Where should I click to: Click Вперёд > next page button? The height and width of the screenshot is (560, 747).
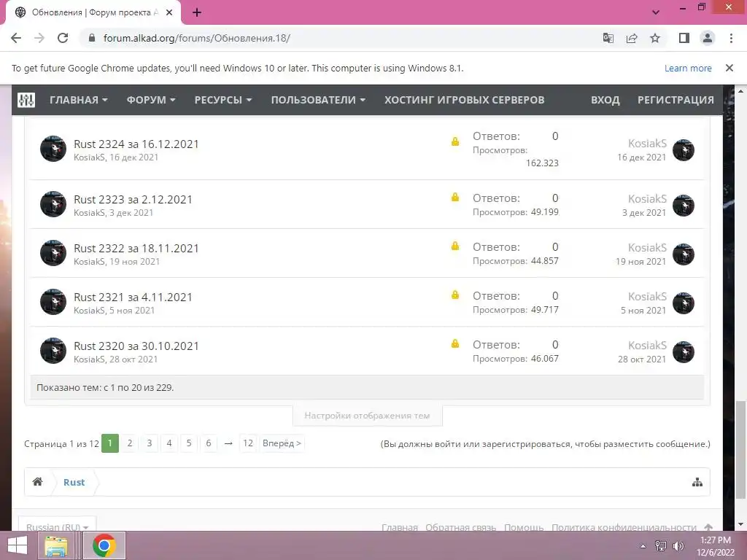click(x=282, y=443)
